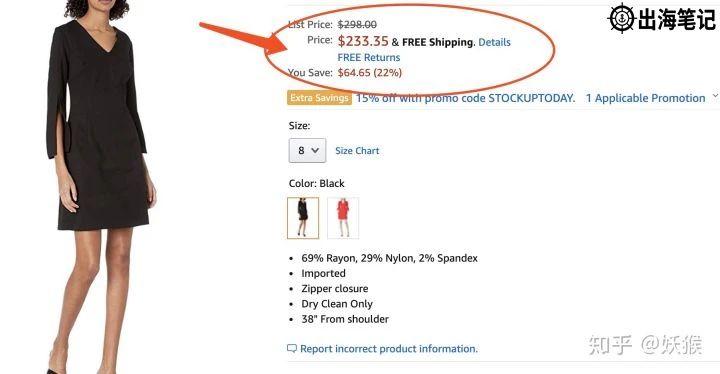Click the 1 Applicable Promotion text
The height and width of the screenshot is (374, 720).
646,98
